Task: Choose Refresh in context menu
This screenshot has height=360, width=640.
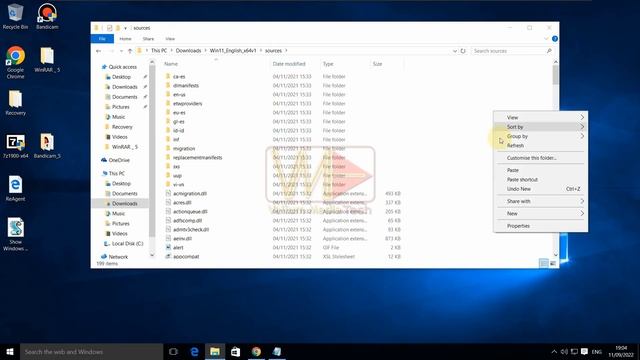Action: tap(540, 145)
